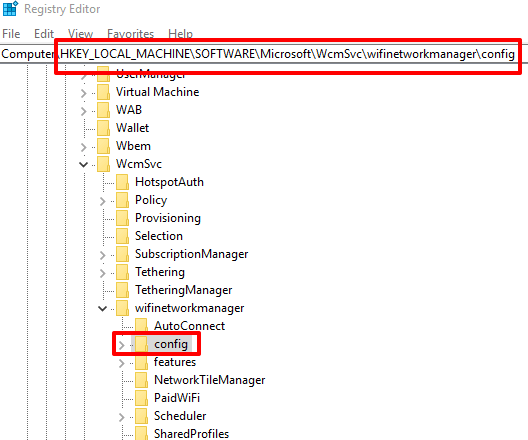
Task: Select the Policy key label
Action: (151, 200)
